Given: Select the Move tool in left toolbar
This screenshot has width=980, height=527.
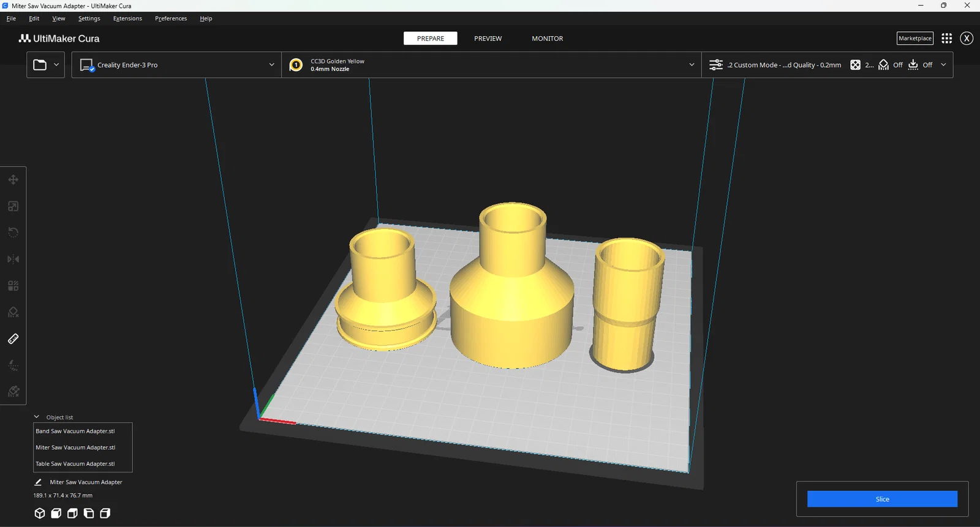Looking at the screenshot, I should tap(13, 180).
